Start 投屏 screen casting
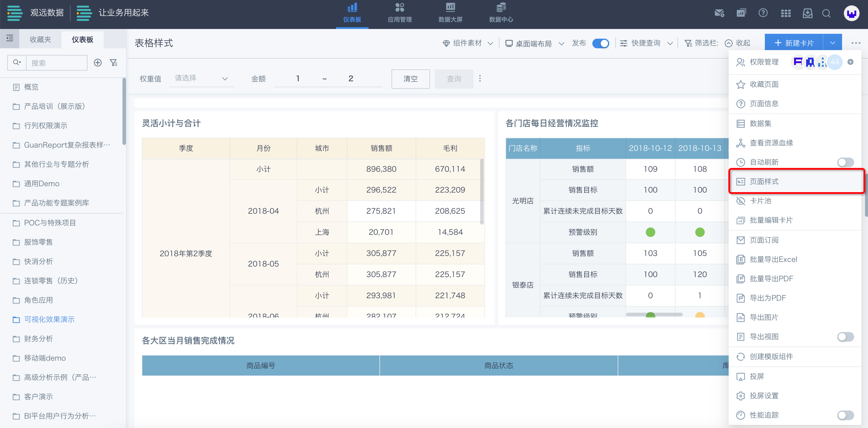 click(795, 376)
